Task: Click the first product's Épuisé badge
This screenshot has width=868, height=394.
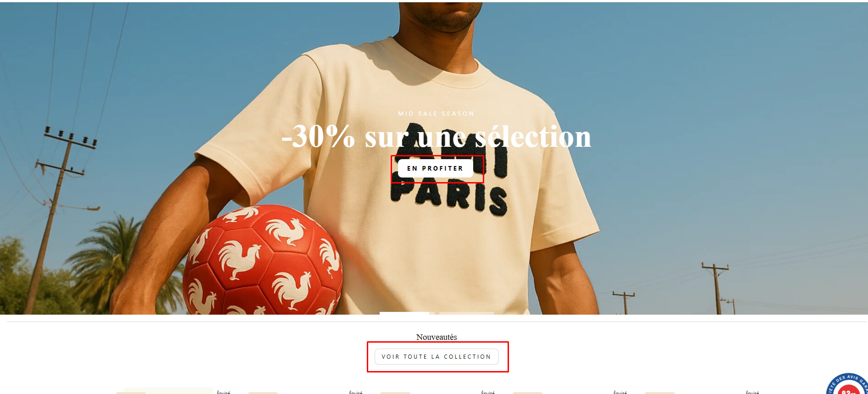Action: [x=223, y=392]
